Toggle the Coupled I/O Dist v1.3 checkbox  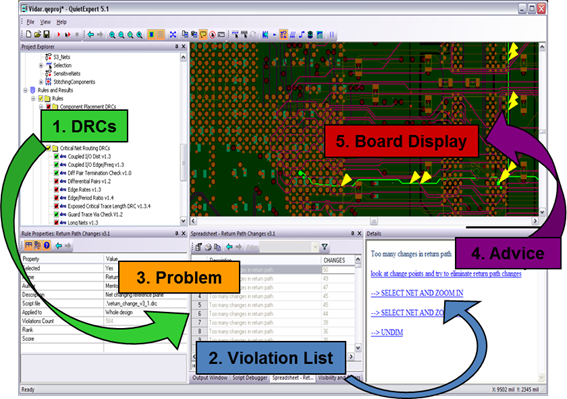pyautogui.click(x=56, y=156)
